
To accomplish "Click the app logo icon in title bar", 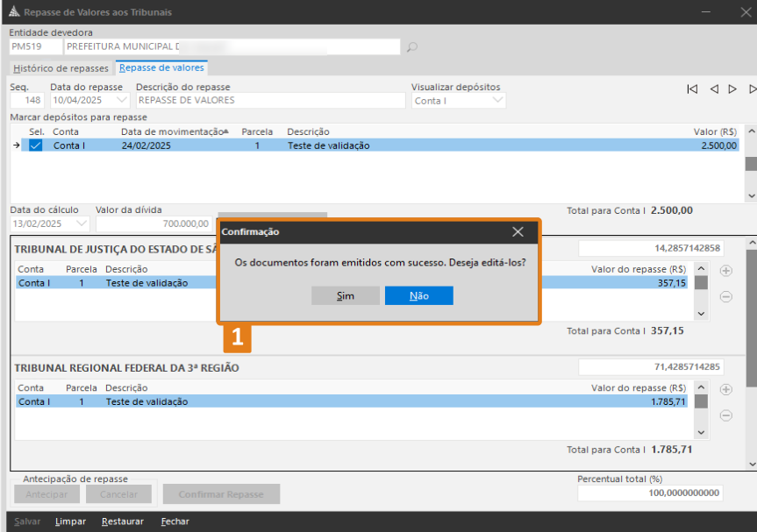I will [14, 11].
